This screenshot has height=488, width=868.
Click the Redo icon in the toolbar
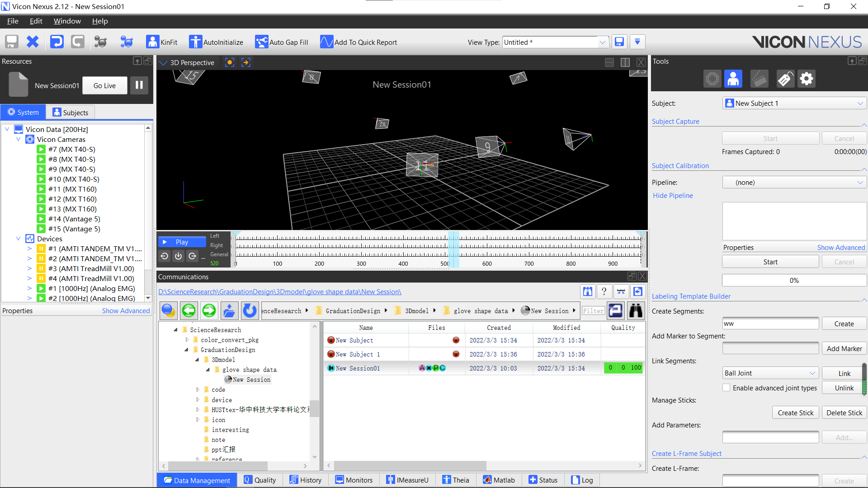78,42
